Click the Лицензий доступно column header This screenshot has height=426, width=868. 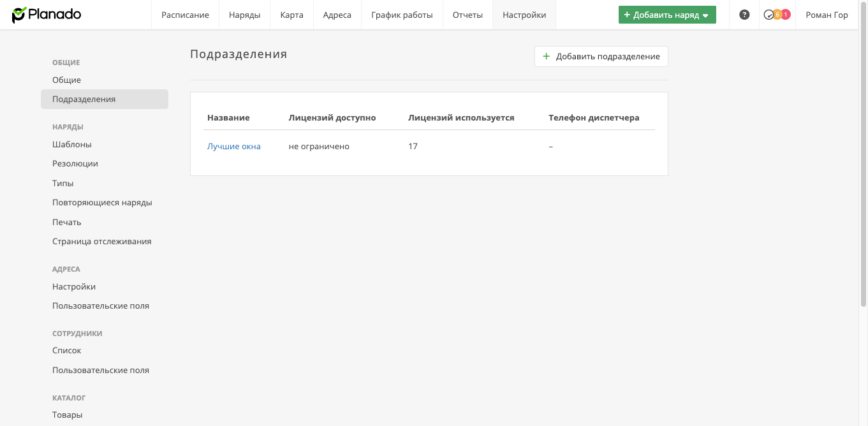[x=332, y=117]
